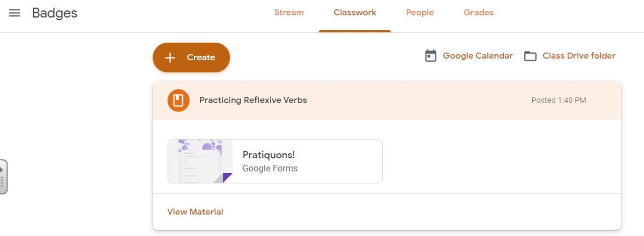Screen dimensions: 644x236
Task: Click the Pratiquons! attachment title
Action: [x=269, y=155]
